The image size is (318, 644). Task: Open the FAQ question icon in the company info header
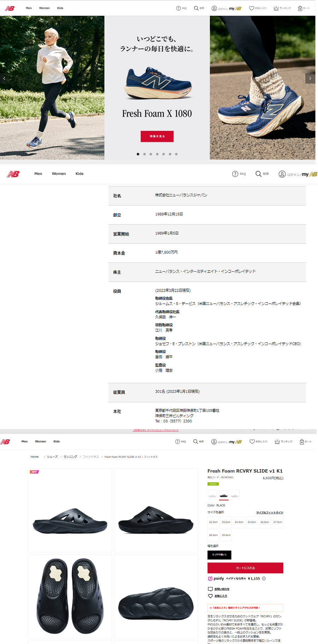click(x=235, y=174)
